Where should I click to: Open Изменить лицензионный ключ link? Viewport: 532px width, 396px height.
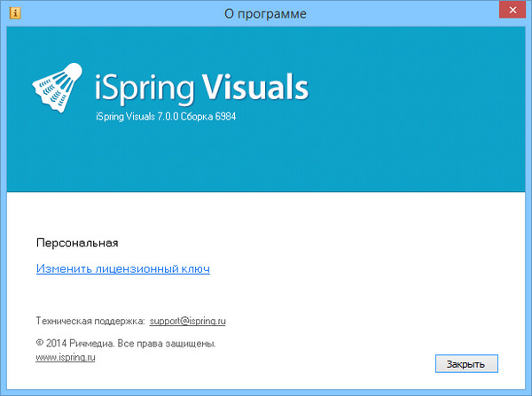(123, 268)
